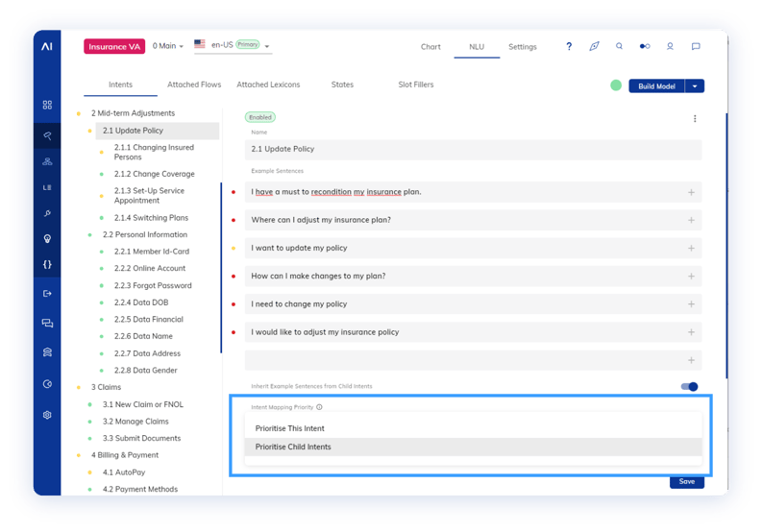
Task: Toggle Inherit Example Sentences from Child Intents
Action: pyautogui.click(x=689, y=386)
